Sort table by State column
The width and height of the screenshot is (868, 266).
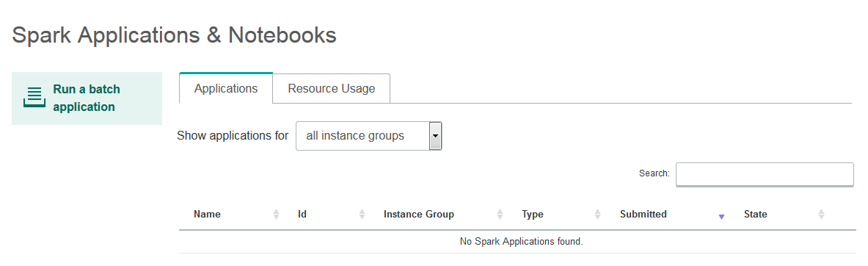point(756,215)
